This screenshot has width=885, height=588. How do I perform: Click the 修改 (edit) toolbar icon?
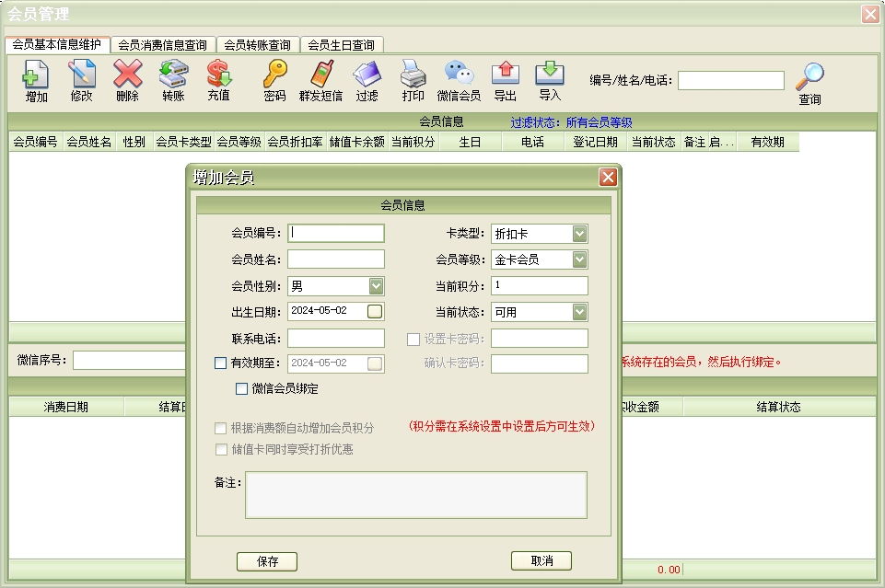pyautogui.click(x=81, y=75)
